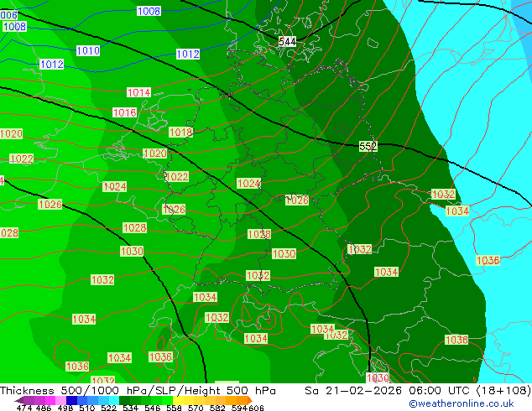This screenshot has height=411, width=532.
Task: Click the black 544 height contour label
Action: click(x=287, y=42)
